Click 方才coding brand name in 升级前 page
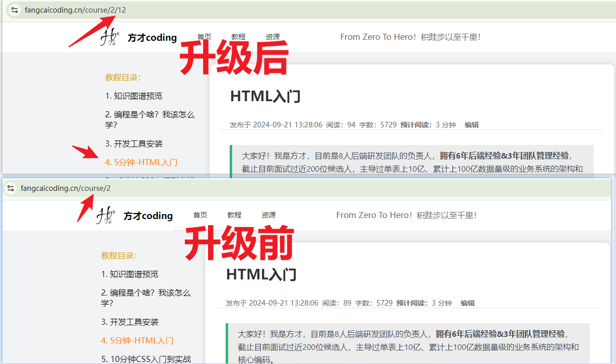This screenshot has width=616, height=364. coord(148,215)
